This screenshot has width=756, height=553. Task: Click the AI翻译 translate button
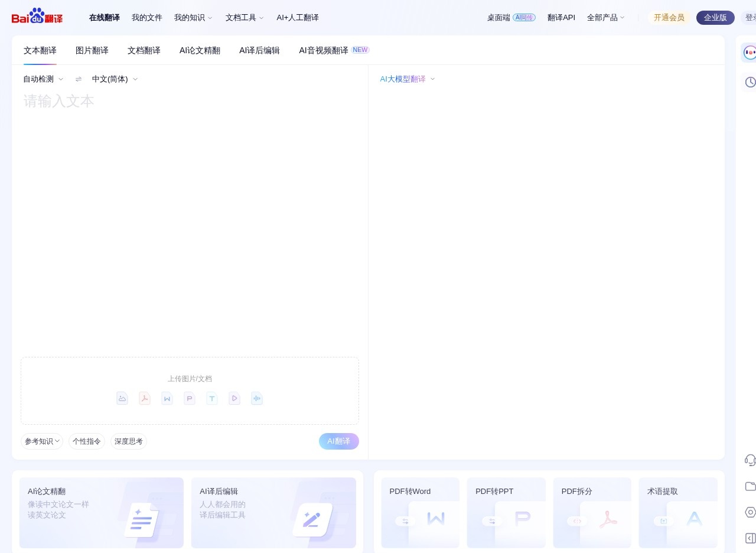click(338, 441)
